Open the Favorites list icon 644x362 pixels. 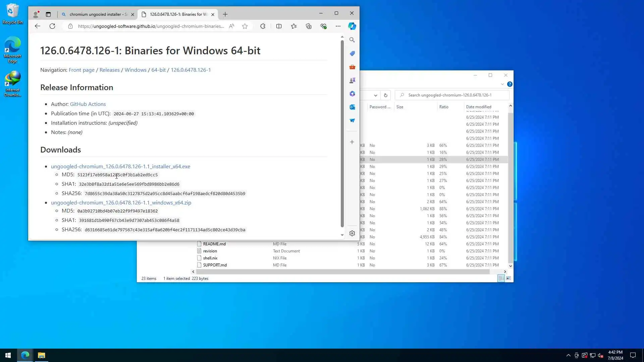tap(294, 26)
